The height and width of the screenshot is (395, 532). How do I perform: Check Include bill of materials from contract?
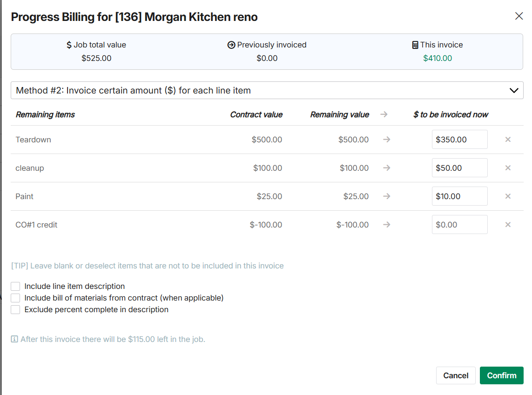[15, 298]
